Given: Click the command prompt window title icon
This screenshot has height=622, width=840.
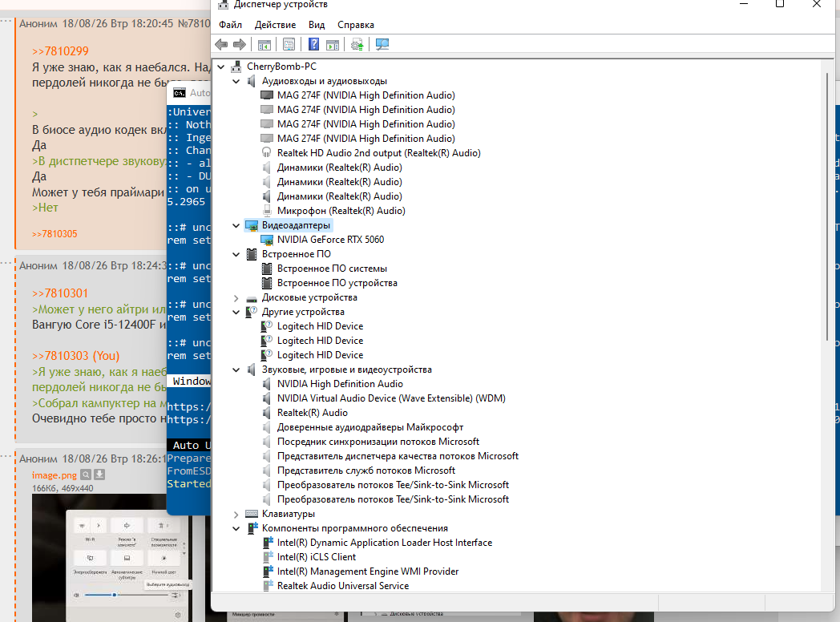Looking at the screenshot, I should tap(180, 93).
